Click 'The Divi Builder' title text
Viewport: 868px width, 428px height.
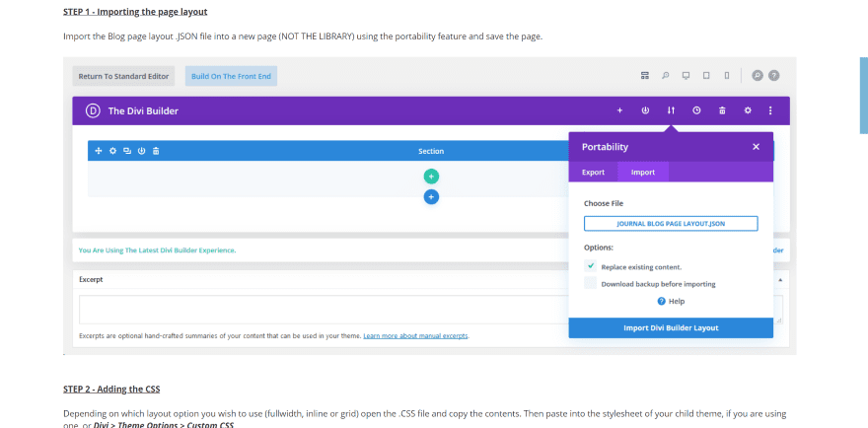(x=143, y=110)
